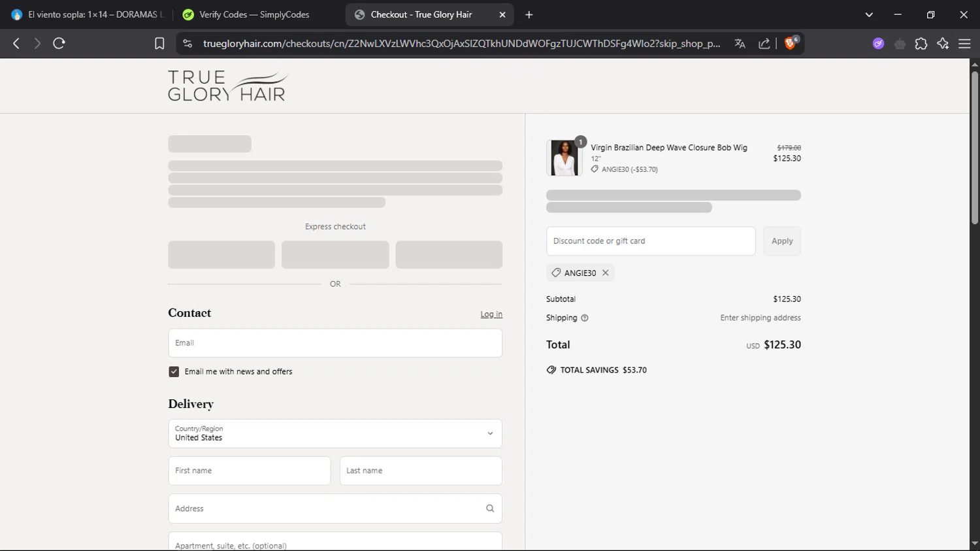The image size is (980, 551).
Task: Focus the Email input field
Action: (x=335, y=343)
